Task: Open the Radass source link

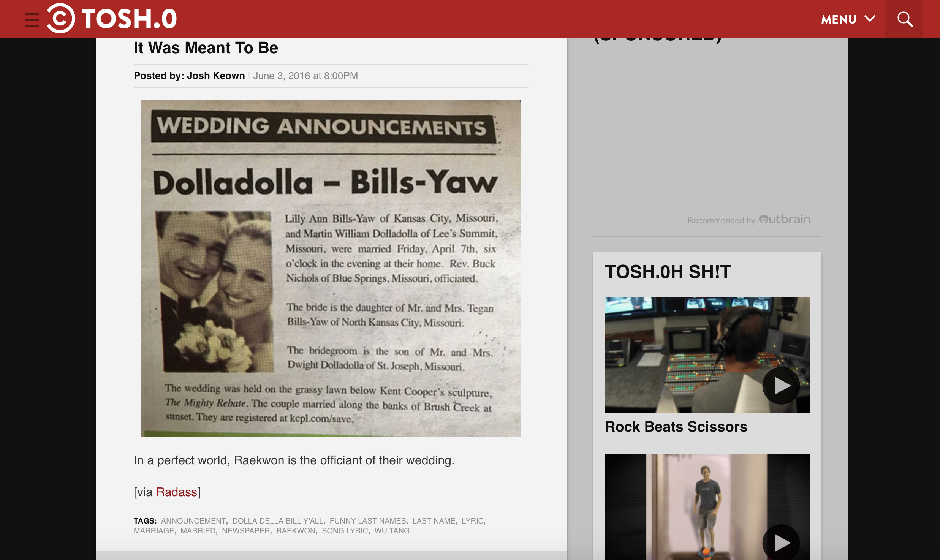Action: (176, 492)
